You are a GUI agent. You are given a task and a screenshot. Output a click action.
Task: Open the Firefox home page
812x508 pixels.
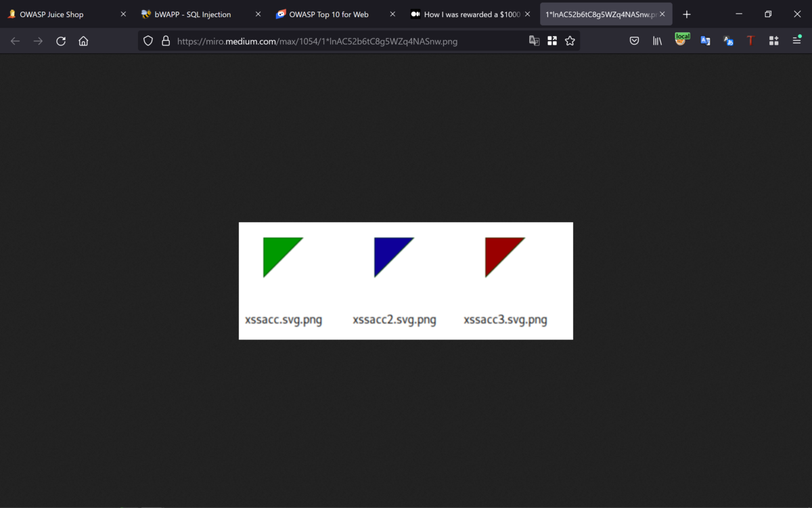[83, 41]
